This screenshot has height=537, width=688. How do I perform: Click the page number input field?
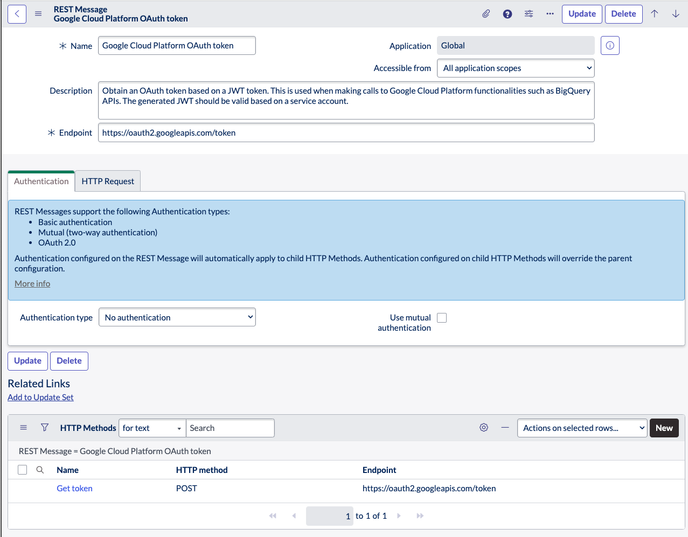pyautogui.click(x=330, y=516)
